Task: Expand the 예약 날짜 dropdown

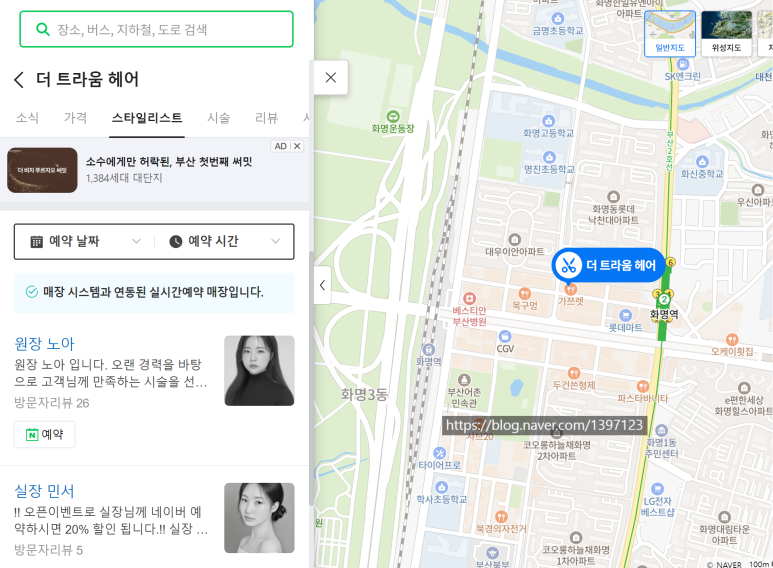Action: [85, 241]
